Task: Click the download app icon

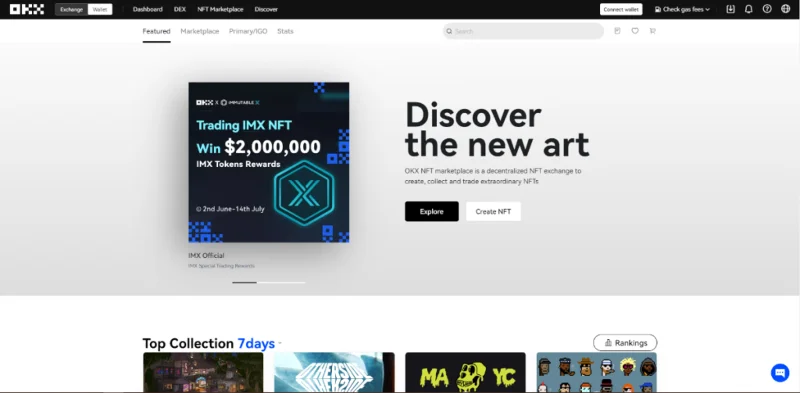Action: tap(731, 9)
